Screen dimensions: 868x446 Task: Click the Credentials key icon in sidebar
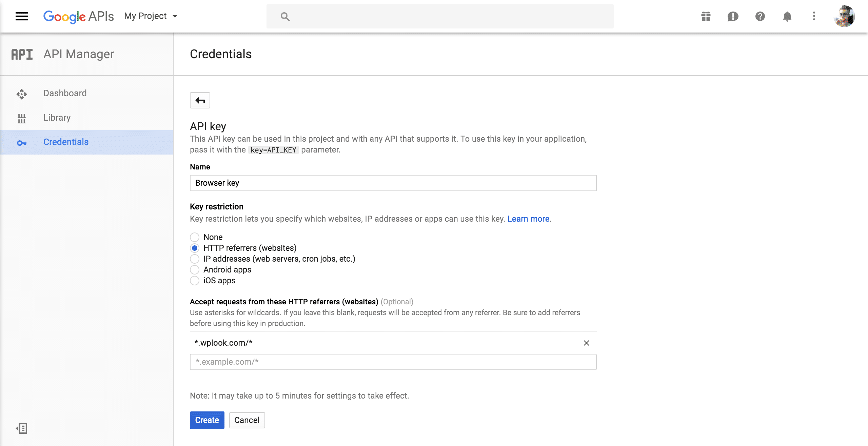pos(22,142)
